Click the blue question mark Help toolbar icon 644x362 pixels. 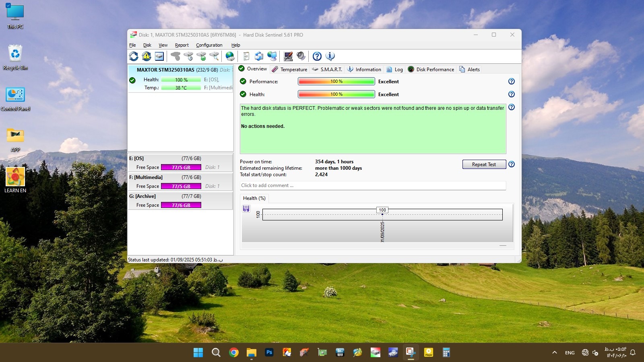[317, 56]
